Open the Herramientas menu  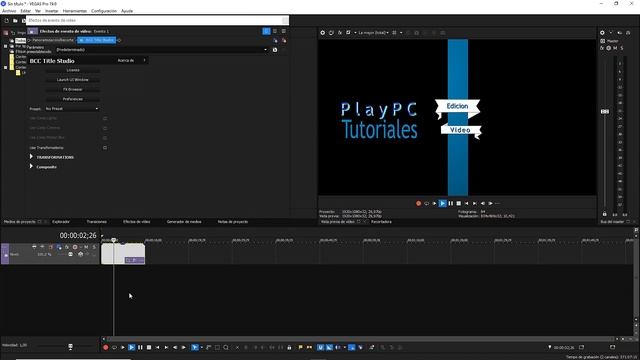(75, 11)
